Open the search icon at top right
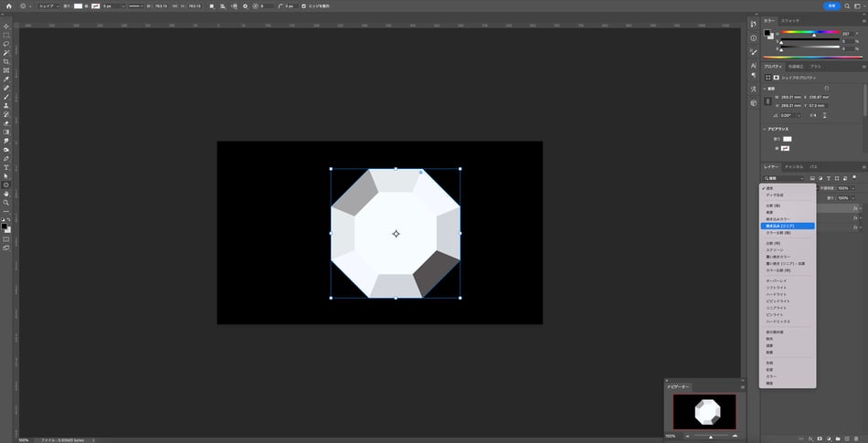This screenshot has height=443, width=868. tap(848, 5)
